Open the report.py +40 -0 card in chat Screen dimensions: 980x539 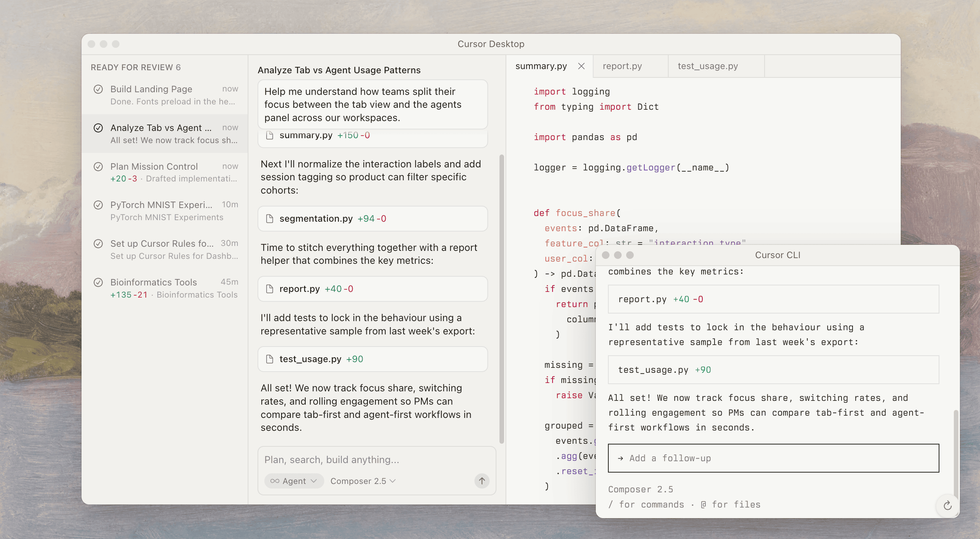click(x=372, y=289)
